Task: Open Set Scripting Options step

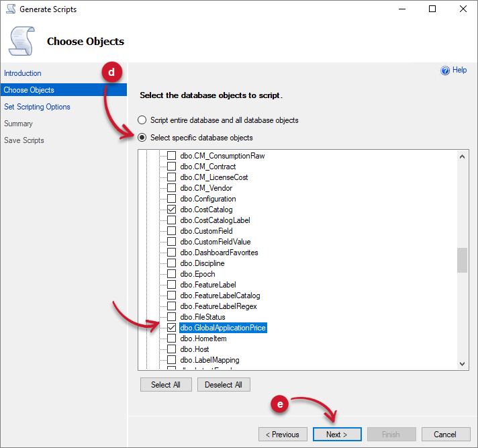Action: [37, 107]
